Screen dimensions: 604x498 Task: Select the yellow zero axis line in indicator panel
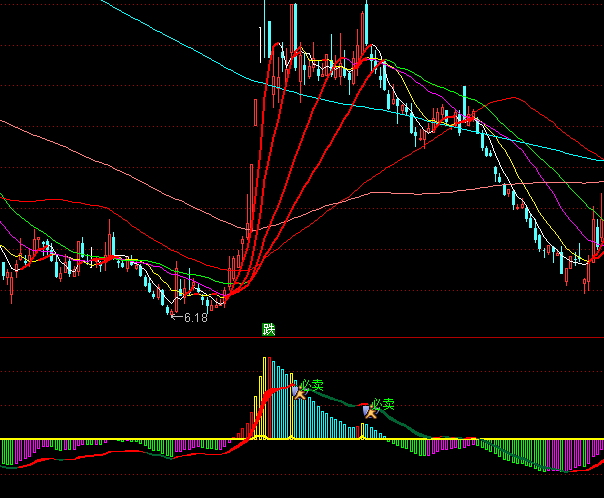(150, 439)
